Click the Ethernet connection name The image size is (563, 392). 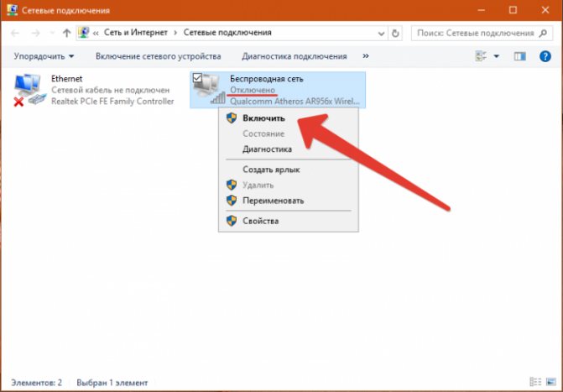tap(67, 79)
